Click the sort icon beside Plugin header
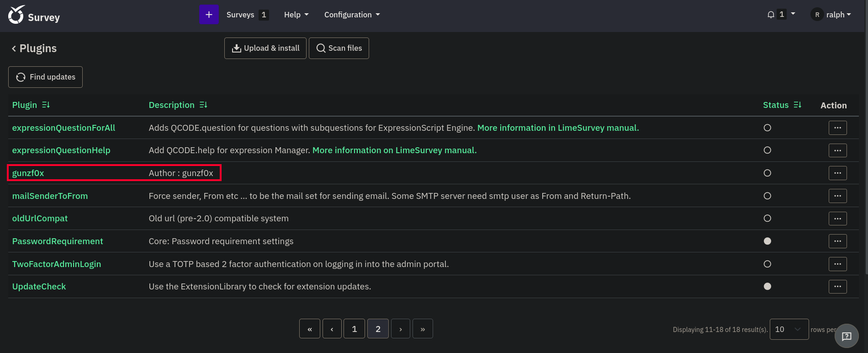The width and height of the screenshot is (868, 353). (x=46, y=105)
